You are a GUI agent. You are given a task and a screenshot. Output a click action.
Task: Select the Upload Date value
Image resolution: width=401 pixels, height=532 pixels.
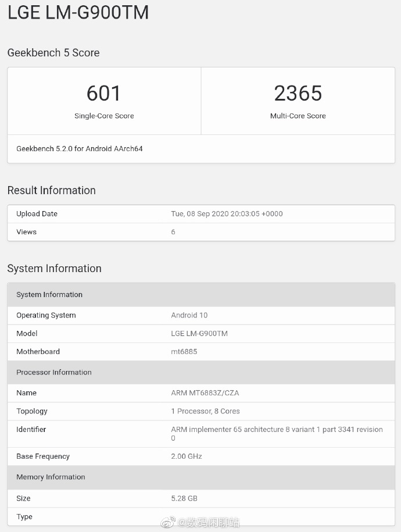pyautogui.click(x=227, y=214)
